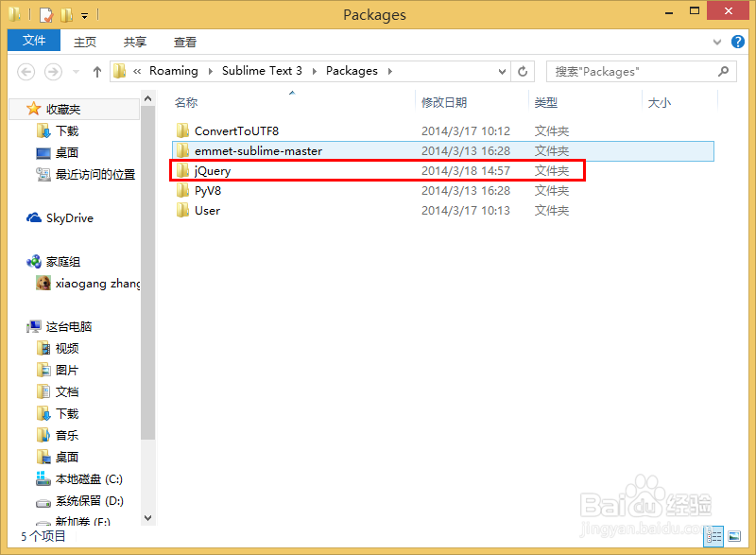This screenshot has width=756, height=555.
Task: Open the 图片 library folder
Action: (x=58, y=371)
